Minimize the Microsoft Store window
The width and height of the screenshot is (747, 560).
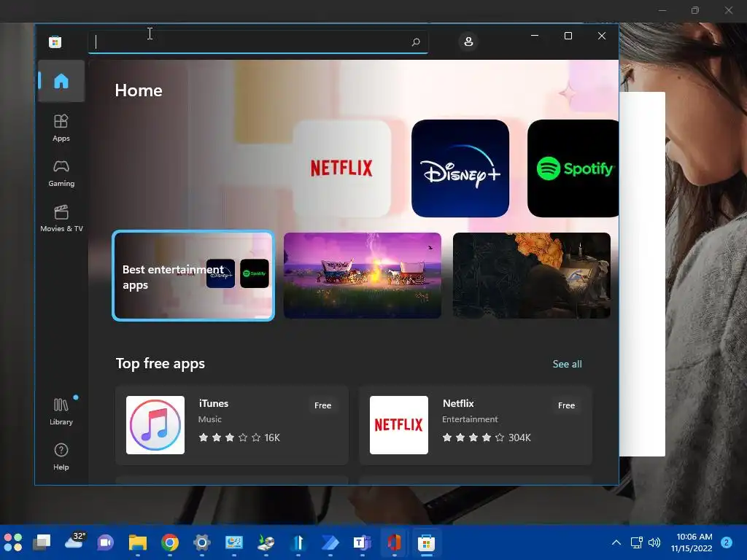(535, 36)
